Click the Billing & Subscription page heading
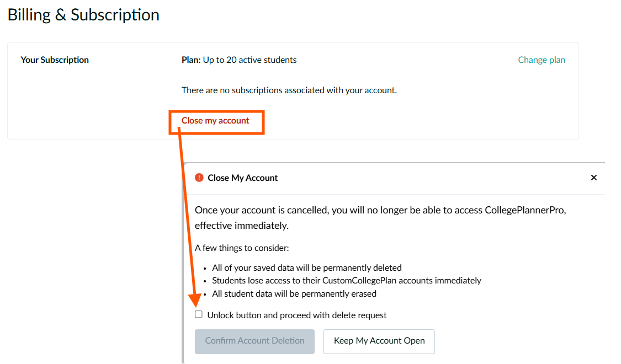Screen dimensions: 621x364 tap(83, 15)
